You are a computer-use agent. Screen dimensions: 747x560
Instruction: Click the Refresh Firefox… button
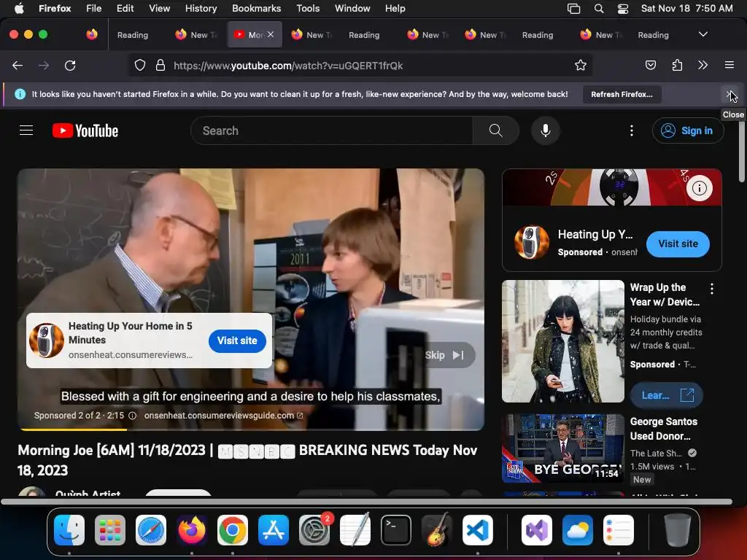pos(622,94)
